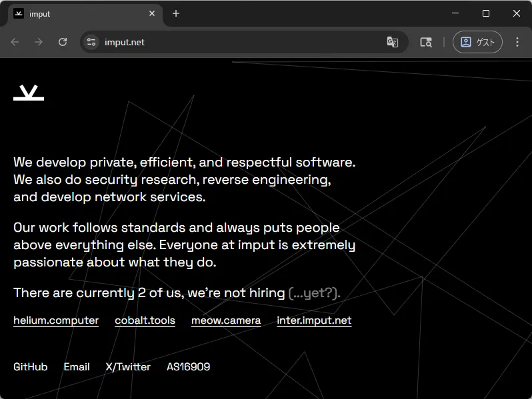
Task: Reload the current page
Action: [63, 42]
